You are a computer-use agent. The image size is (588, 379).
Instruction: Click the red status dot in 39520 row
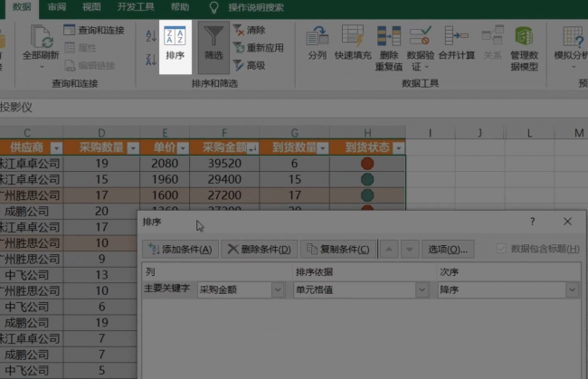click(x=367, y=164)
